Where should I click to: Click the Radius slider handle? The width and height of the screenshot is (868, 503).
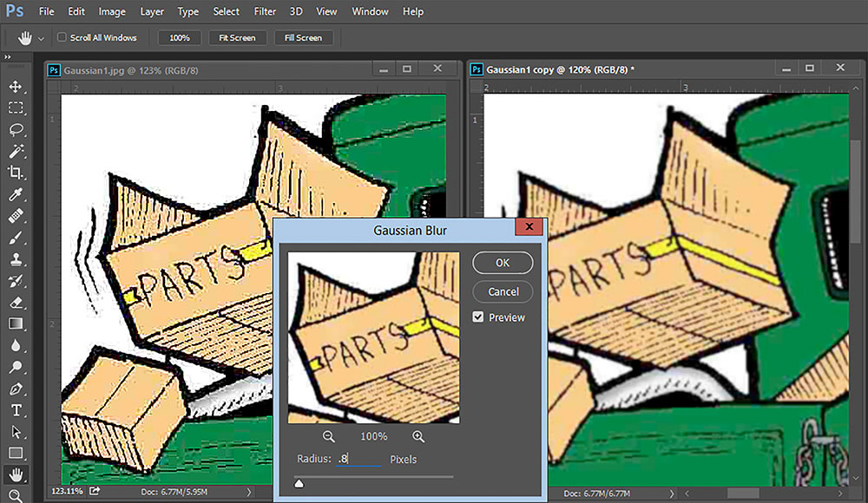point(299,484)
